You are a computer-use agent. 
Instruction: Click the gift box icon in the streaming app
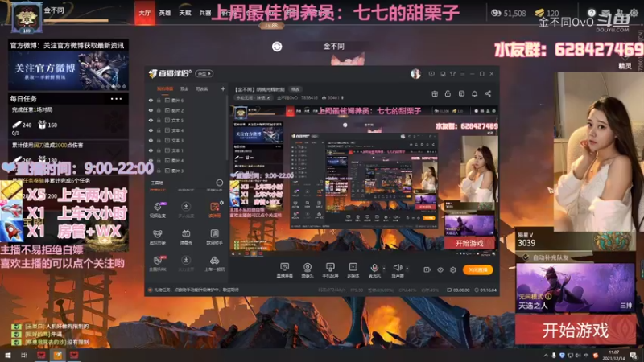tap(435, 93)
